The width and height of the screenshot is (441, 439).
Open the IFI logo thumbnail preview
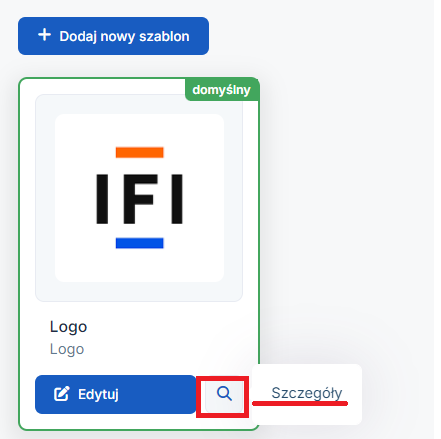[x=139, y=198]
